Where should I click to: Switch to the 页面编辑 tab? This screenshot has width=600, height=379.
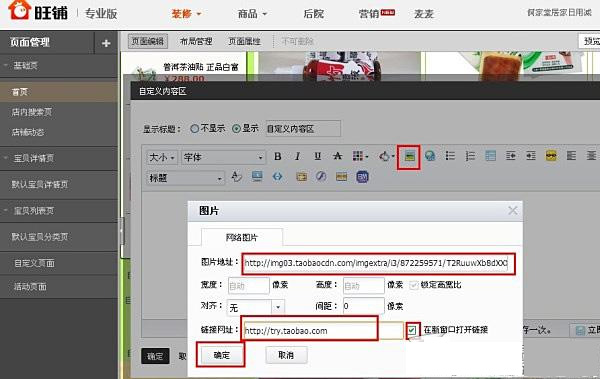[x=148, y=41]
